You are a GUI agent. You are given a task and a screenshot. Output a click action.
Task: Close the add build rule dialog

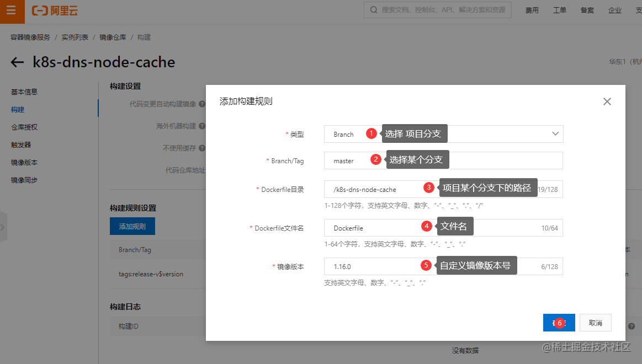607,101
